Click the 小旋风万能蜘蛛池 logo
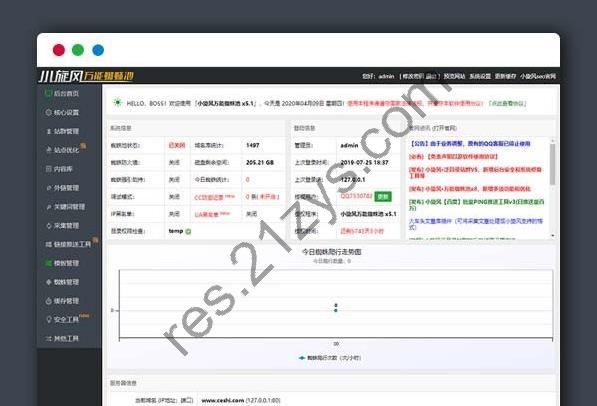The width and height of the screenshot is (597, 406). (x=86, y=76)
